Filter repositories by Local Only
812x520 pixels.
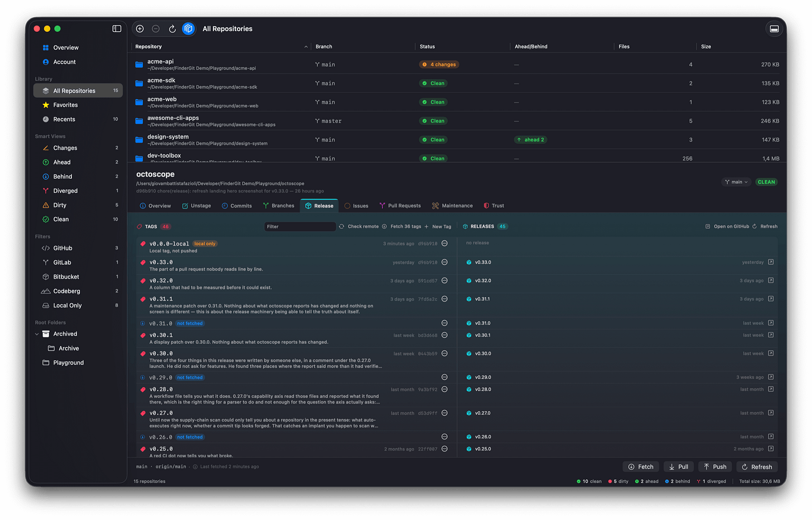(x=78, y=305)
